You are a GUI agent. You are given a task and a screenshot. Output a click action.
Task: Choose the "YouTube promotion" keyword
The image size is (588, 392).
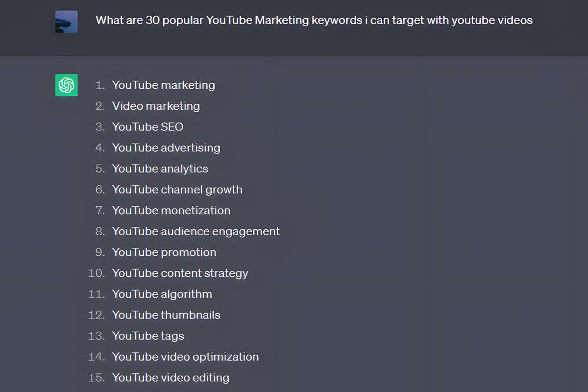(x=164, y=252)
